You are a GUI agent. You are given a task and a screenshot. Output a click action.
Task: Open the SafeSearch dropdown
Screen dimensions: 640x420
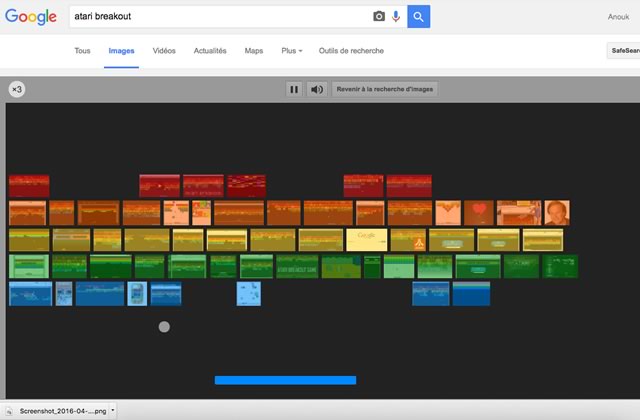[x=624, y=51]
